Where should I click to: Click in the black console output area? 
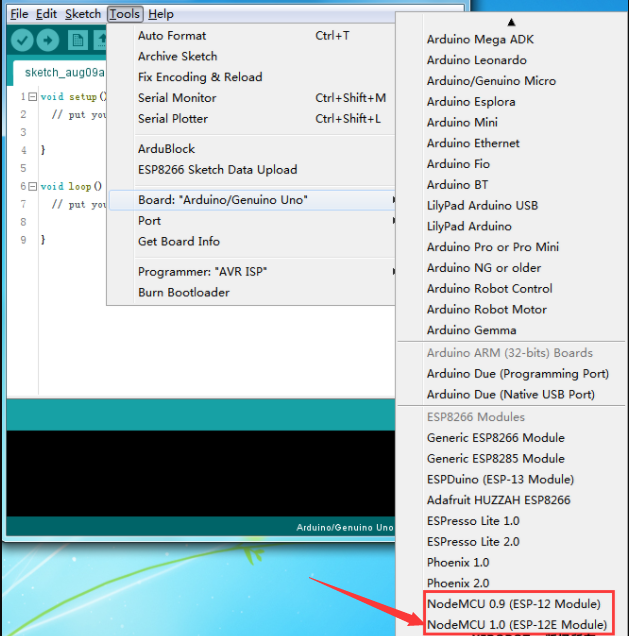201,473
